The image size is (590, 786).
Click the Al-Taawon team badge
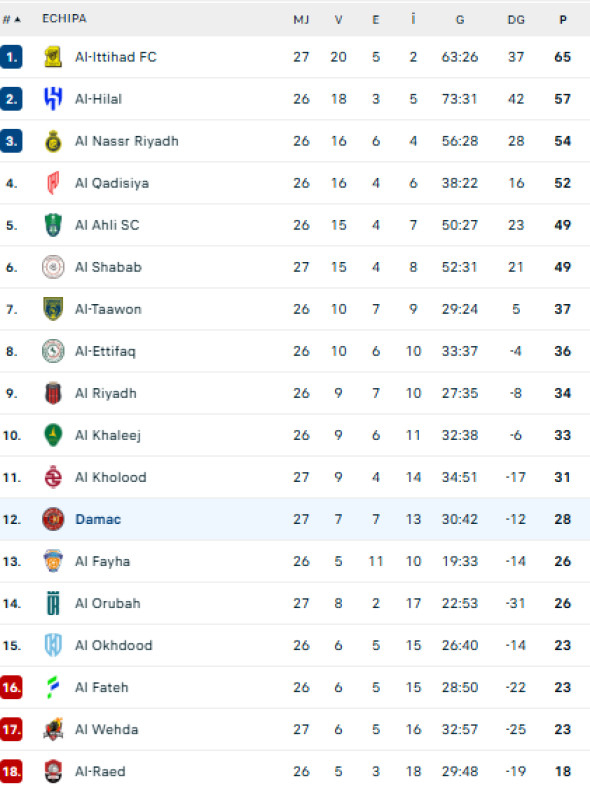53,309
